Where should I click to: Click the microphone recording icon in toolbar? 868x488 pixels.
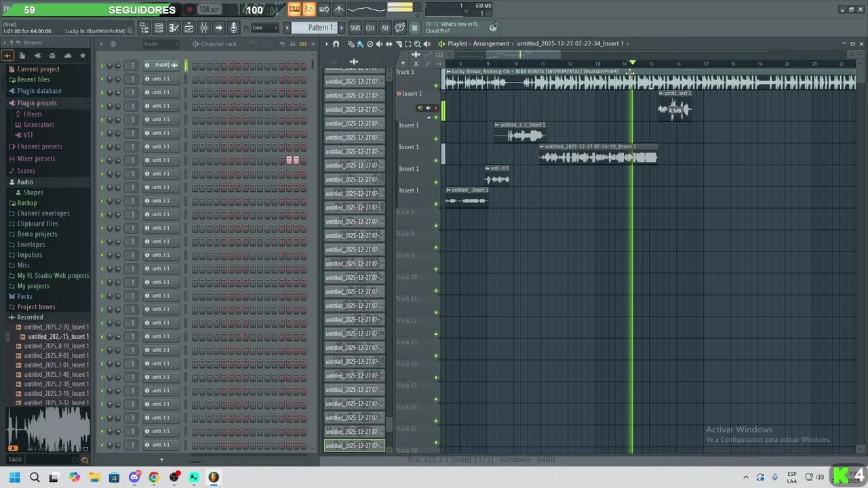pos(233,28)
